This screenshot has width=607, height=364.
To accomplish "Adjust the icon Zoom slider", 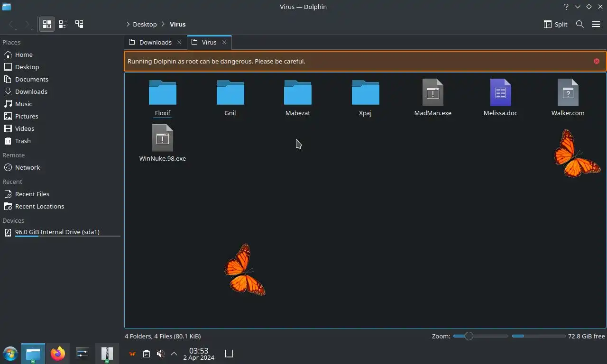I will pyautogui.click(x=480, y=336).
